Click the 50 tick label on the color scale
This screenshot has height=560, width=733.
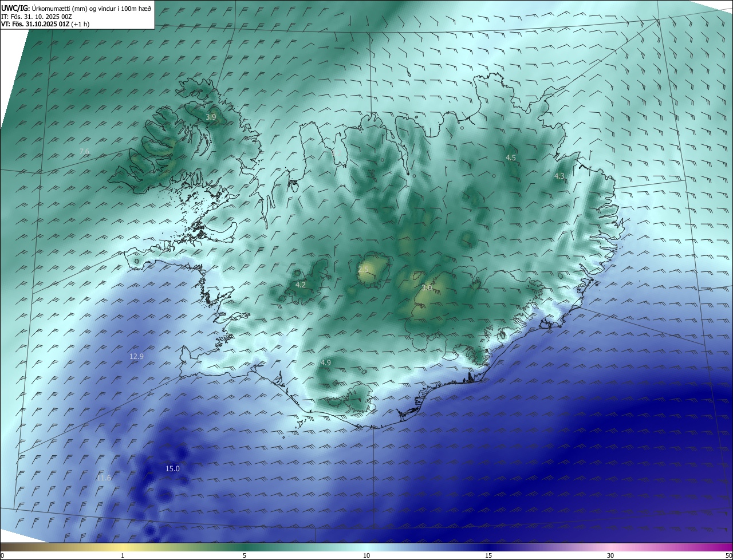coord(728,555)
